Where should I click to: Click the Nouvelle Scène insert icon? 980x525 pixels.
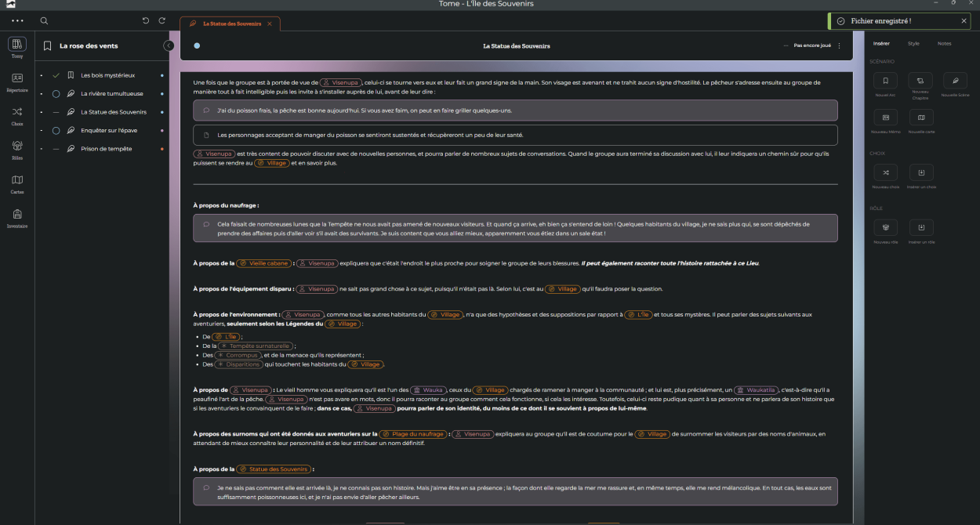pos(954,81)
